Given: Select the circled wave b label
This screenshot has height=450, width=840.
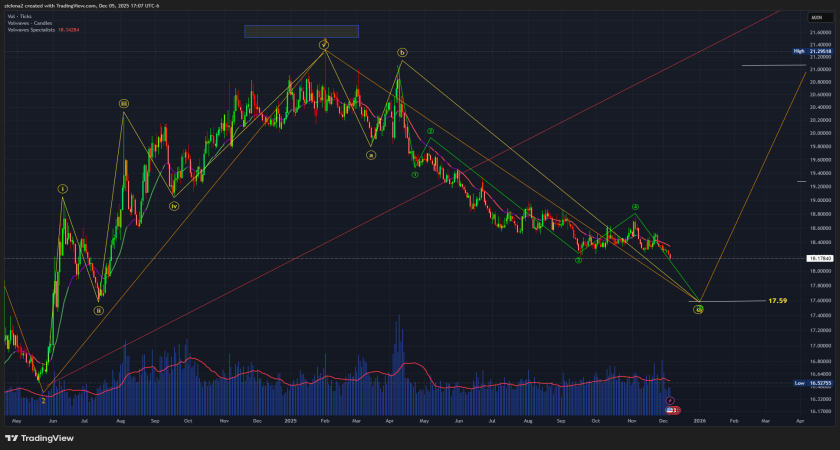Looking at the screenshot, I should click(402, 52).
